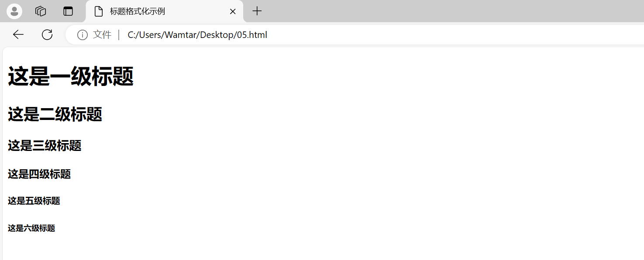This screenshot has height=260, width=644.
Task: Refresh the page
Action: [x=47, y=34]
